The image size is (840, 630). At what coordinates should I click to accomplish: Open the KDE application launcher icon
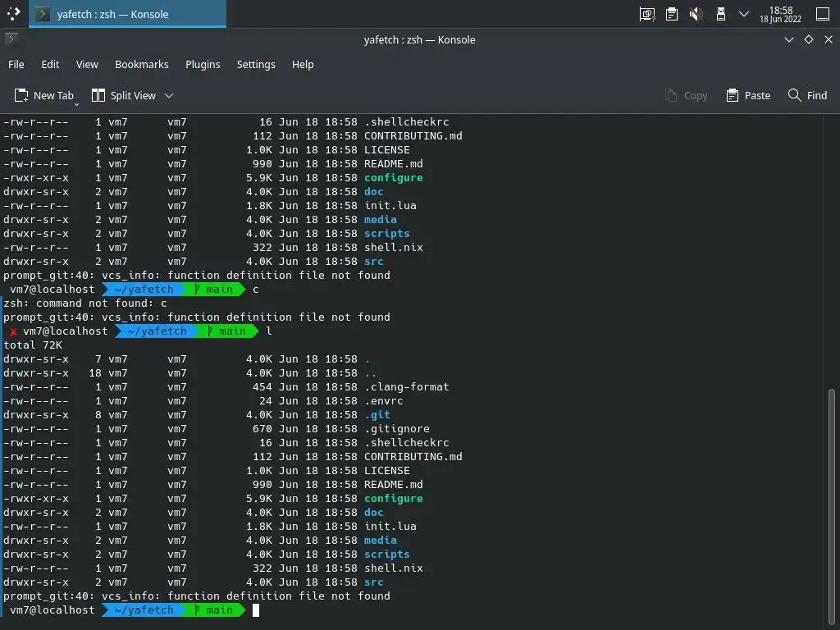click(13, 14)
